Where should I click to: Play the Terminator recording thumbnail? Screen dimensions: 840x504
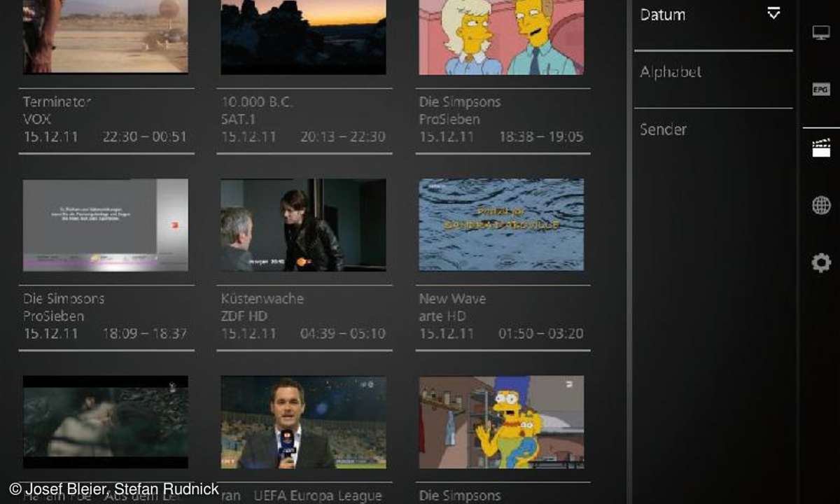(x=106, y=36)
